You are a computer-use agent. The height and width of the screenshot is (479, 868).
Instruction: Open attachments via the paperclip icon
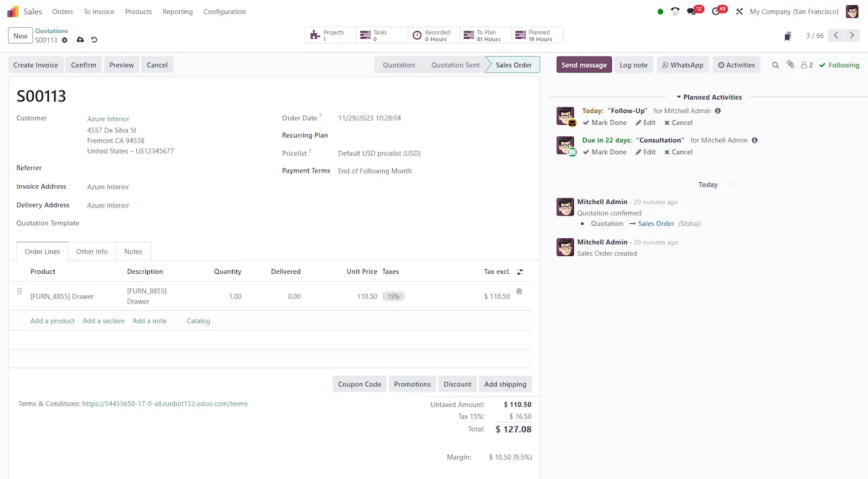pyautogui.click(x=791, y=65)
